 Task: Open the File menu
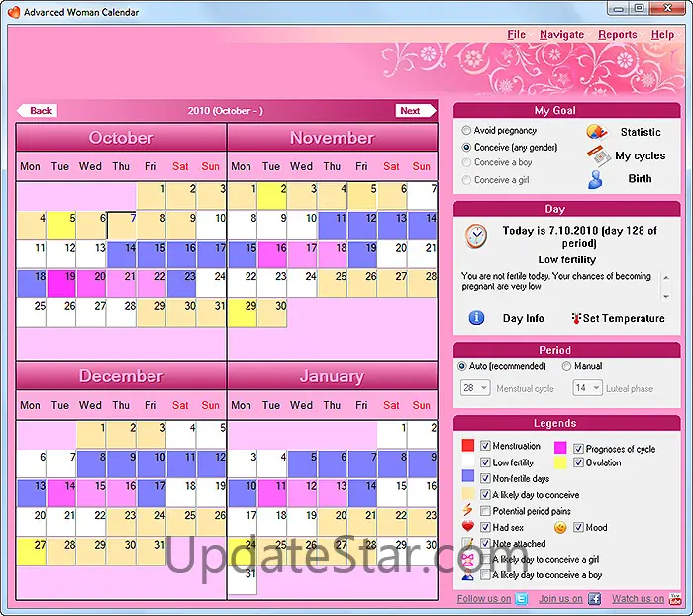point(516,35)
